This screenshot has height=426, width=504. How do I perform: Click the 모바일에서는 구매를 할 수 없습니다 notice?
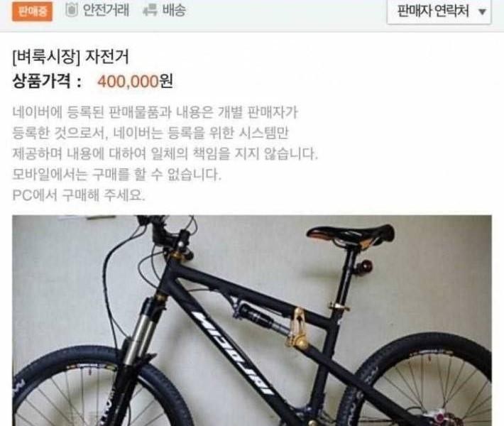point(117,174)
